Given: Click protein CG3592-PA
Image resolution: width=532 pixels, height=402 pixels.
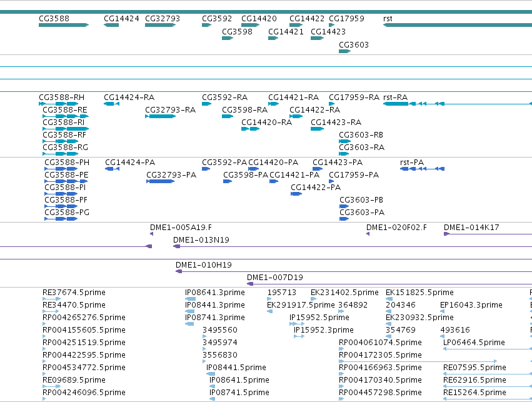Looking at the screenshot, I should [x=206, y=169].
